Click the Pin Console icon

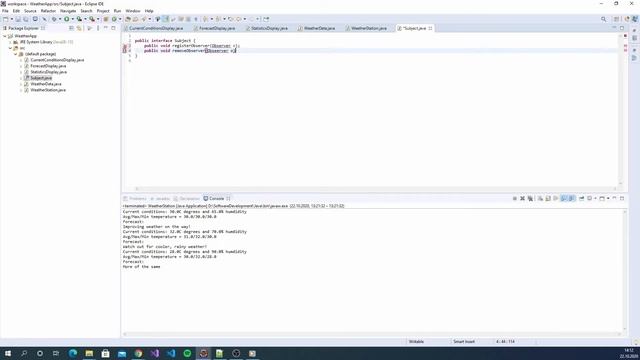[582, 198]
